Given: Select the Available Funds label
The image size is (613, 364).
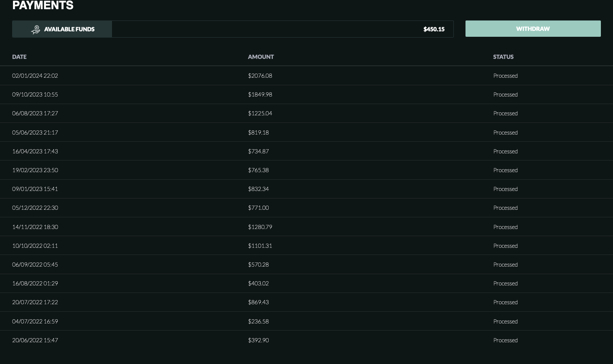Looking at the screenshot, I should click(x=69, y=29).
